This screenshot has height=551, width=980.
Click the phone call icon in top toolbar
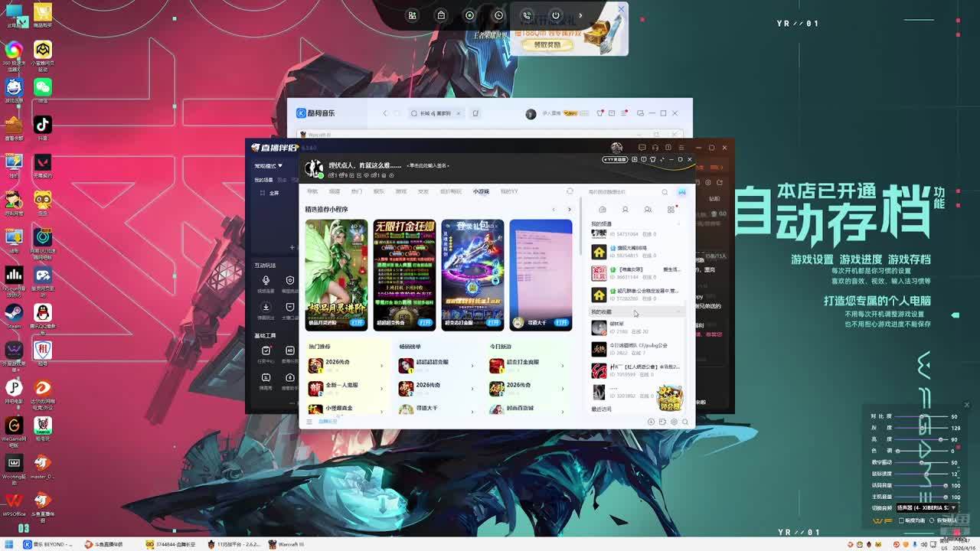(527, 15)
